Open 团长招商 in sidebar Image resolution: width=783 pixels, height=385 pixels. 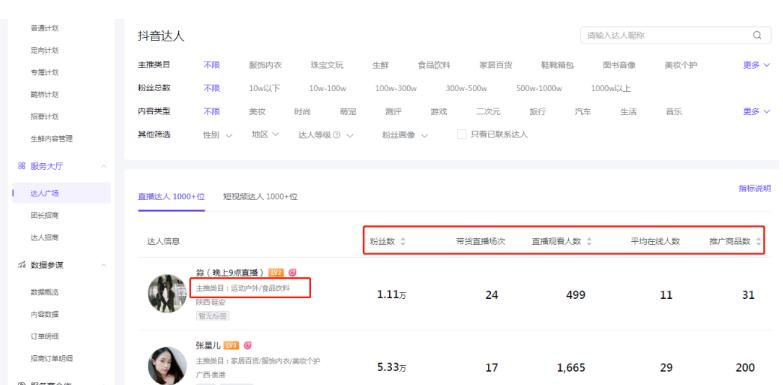[x=44, y=215]
